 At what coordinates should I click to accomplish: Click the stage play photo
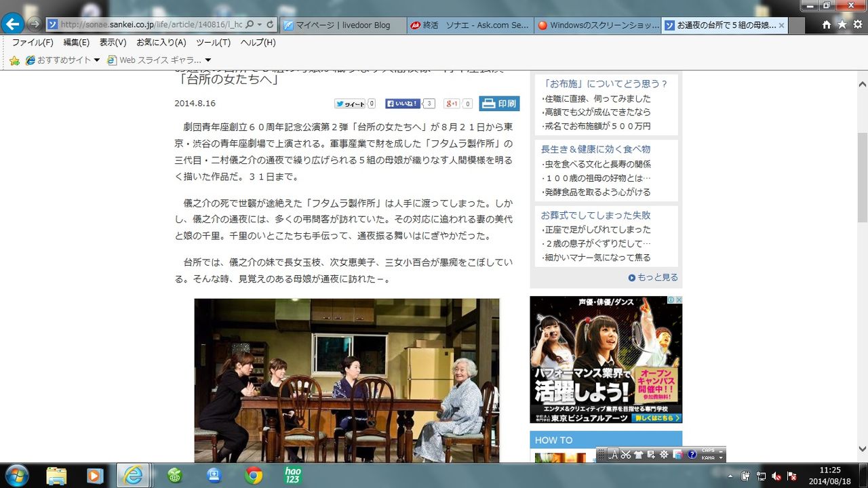coord(347,380)
